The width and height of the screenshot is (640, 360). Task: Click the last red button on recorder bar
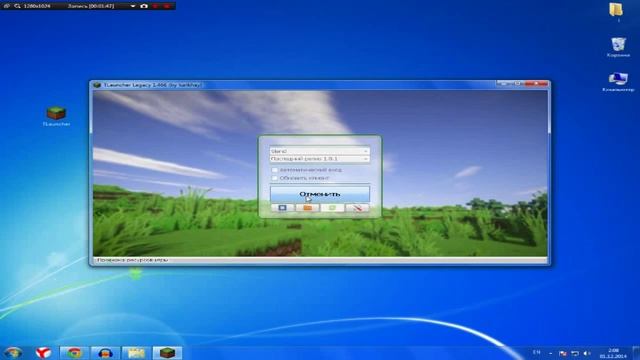[167, 6]
